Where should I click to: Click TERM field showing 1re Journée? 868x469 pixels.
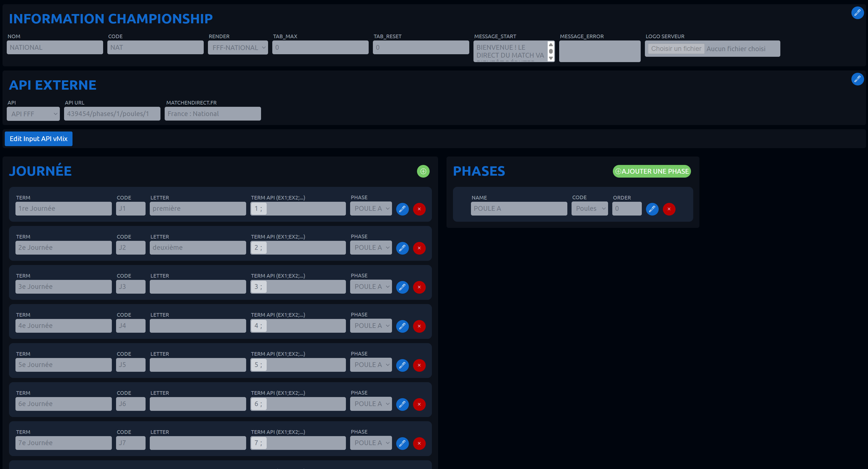[63, 209]
